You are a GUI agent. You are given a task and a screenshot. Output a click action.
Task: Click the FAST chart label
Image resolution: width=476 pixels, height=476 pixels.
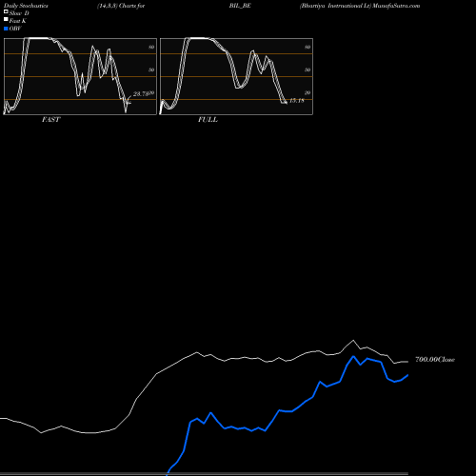pyautogui.click(x=50, y=120)
